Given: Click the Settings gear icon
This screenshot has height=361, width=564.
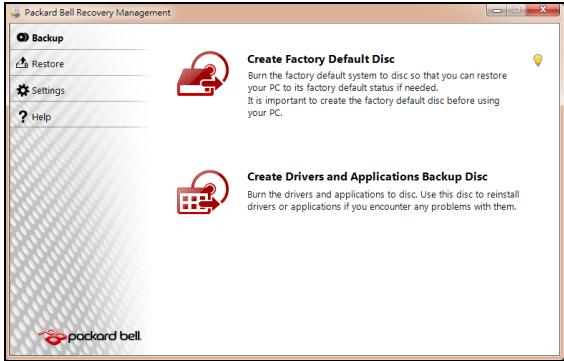Looking at the screenshot, I should tap(22, 90).
